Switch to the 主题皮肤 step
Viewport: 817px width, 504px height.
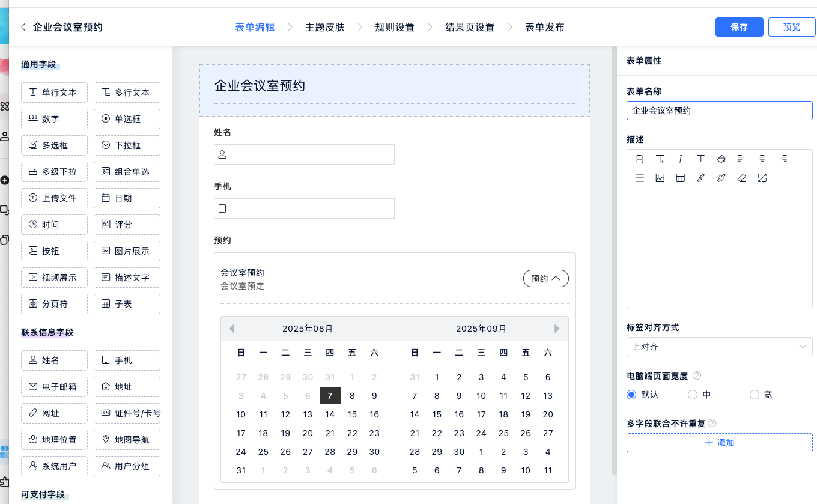(325, 27)
